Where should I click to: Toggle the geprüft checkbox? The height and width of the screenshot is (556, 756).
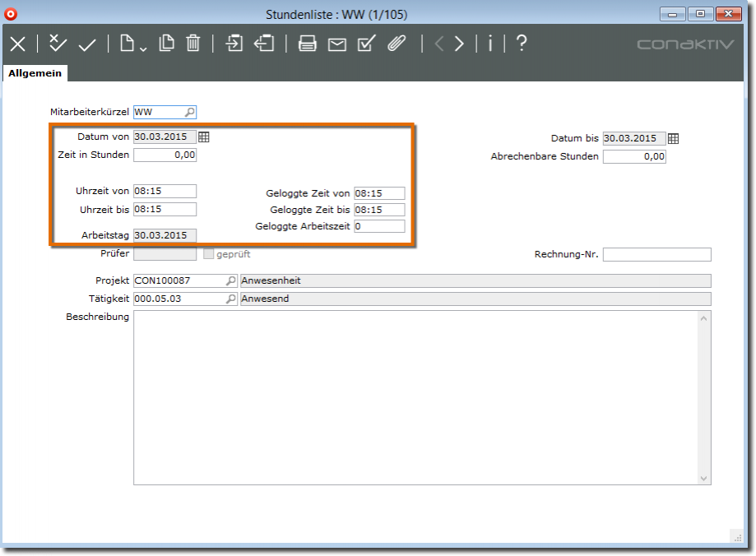[x=208, y=255]
